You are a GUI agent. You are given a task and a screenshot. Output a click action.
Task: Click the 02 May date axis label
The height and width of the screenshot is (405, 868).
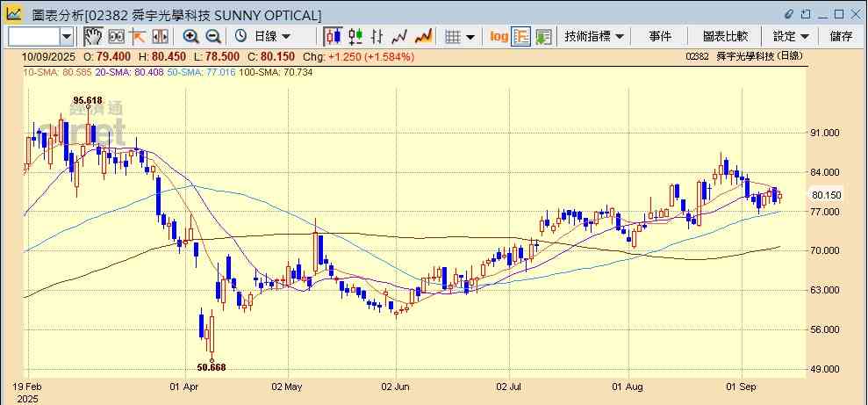pyautogui.click(x=289, y=387)
